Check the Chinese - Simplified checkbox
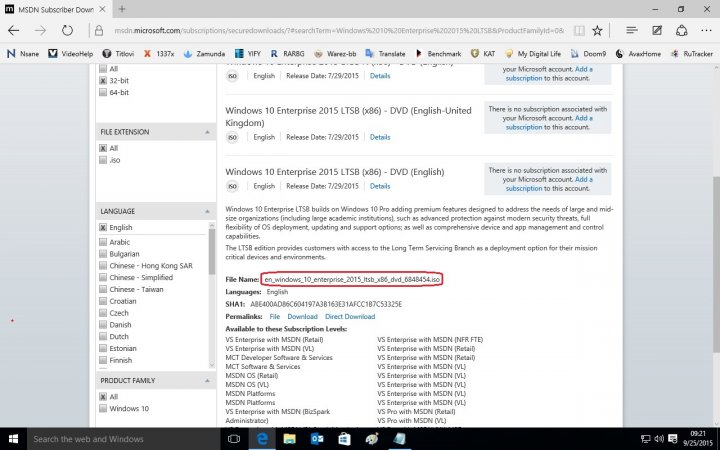720x450 pixels. (x=103, y=277)
